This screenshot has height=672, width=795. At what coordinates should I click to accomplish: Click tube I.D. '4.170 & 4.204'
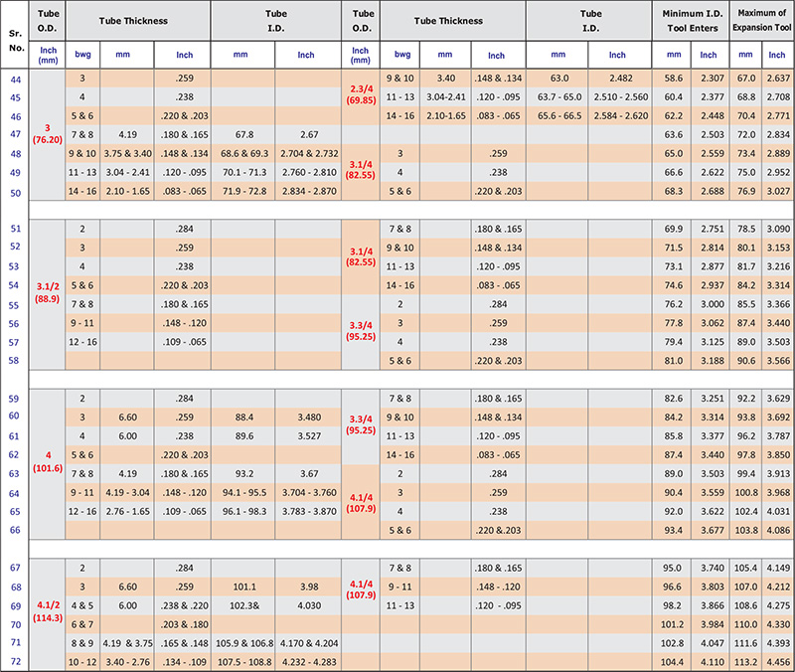pyautogui.click(x=309, y=643)
